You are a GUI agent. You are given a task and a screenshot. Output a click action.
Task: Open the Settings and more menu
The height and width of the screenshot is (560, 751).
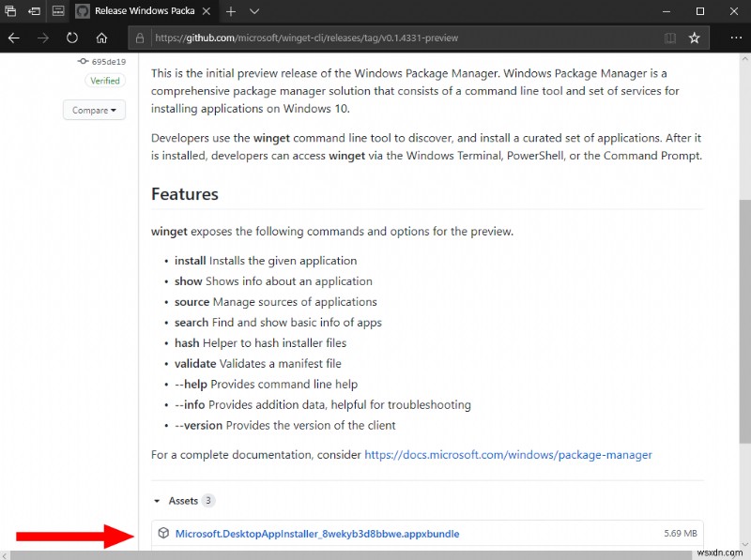pos(737,38)
